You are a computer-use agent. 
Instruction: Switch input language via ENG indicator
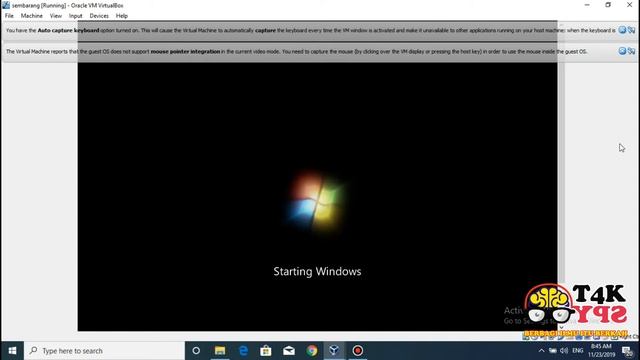point(578,351)
